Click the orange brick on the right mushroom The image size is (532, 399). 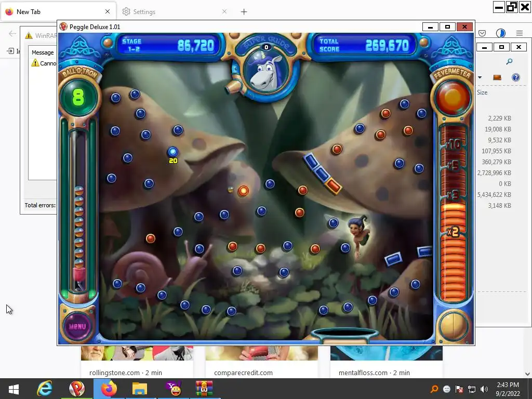click(333, 186)
